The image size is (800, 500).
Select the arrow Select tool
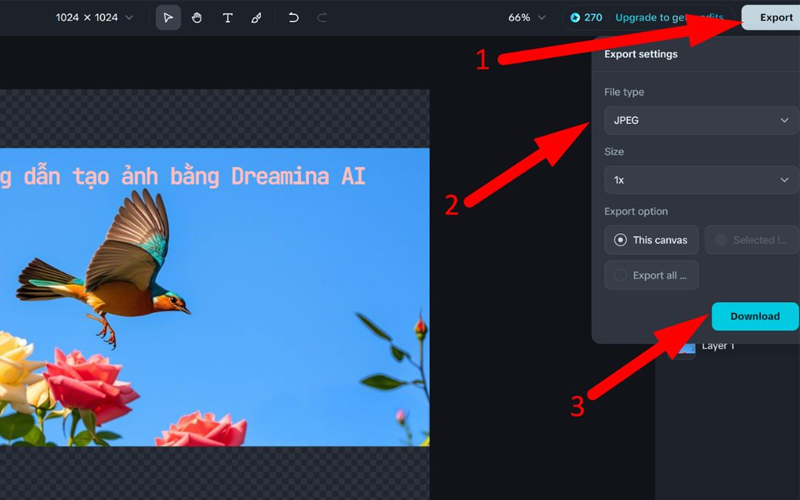pyautogui.click(x=168, y=18)
